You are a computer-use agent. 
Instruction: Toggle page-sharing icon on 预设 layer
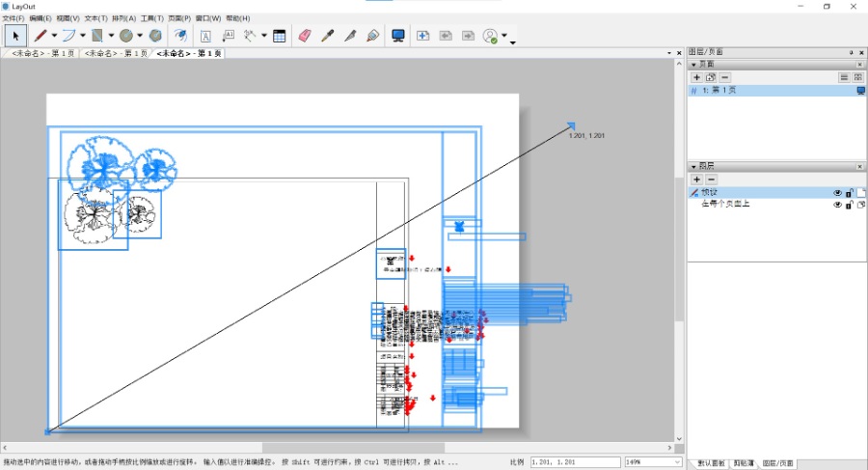pos(861,193)
